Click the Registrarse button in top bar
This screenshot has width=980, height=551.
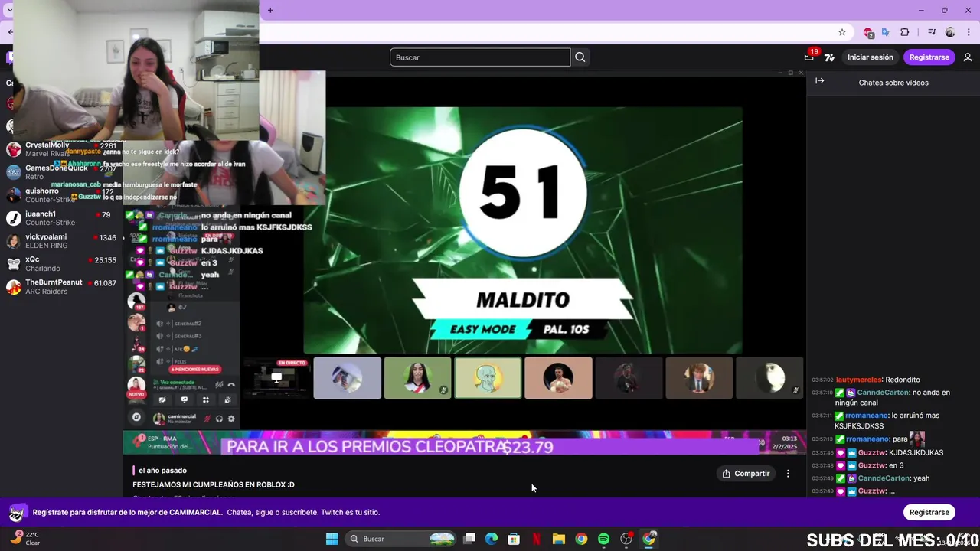(929, 57)
